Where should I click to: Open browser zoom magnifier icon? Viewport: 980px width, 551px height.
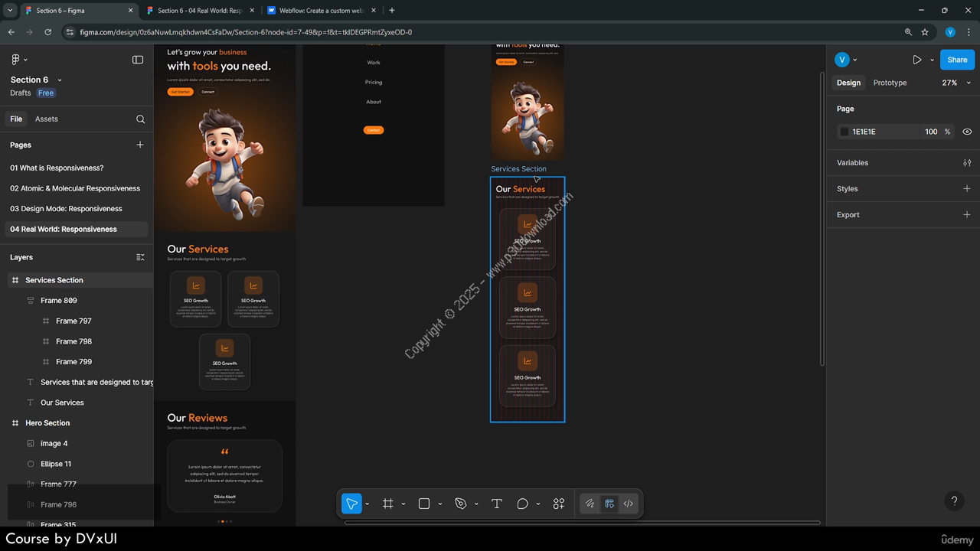click(908, 32)
